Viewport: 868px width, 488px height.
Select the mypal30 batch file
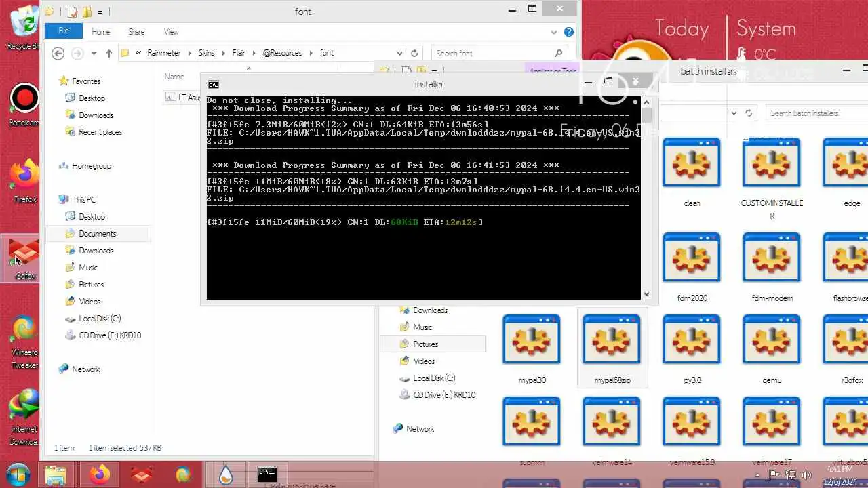point(532,350)
